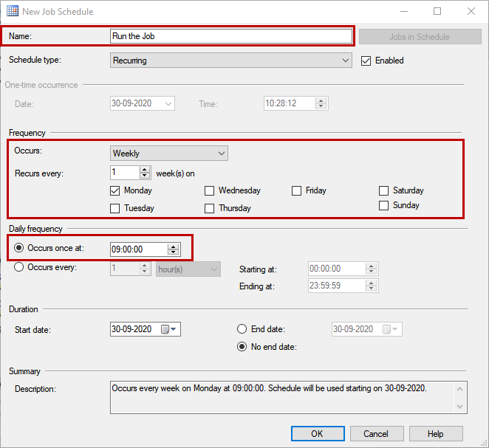Decrease the Recurs every weeks value
The height and width of the screenshot is (448, 489).
(x=145, y=176)
